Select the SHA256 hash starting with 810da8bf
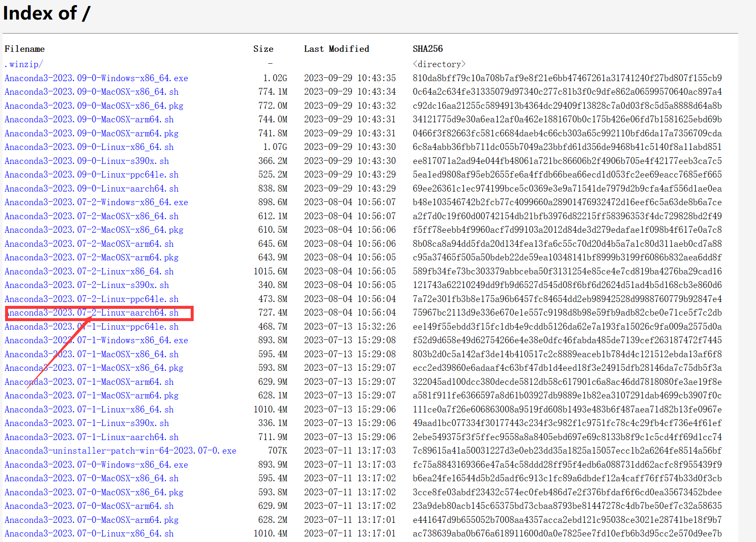 coord(567,78)
